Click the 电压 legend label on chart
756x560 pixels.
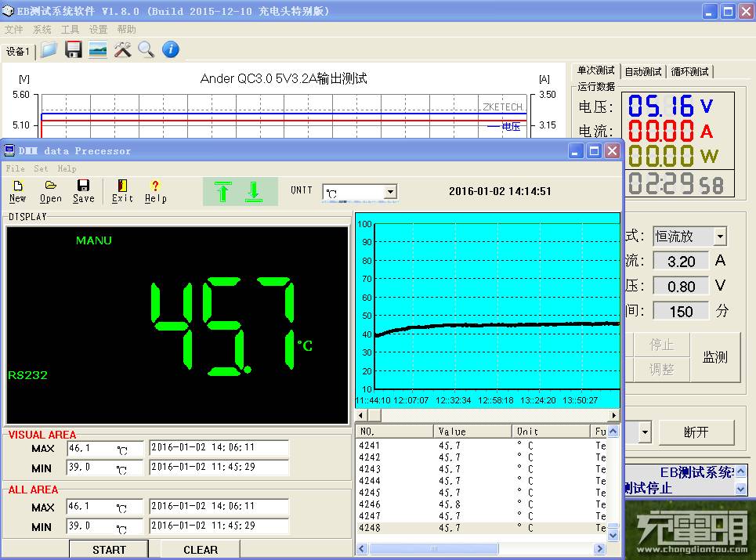tap(511, 127)
